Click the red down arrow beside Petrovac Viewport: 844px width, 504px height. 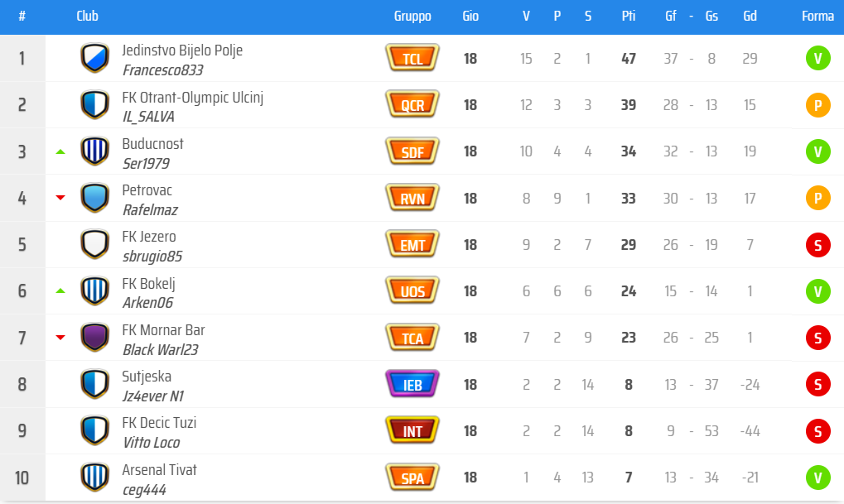coord(60,198)
